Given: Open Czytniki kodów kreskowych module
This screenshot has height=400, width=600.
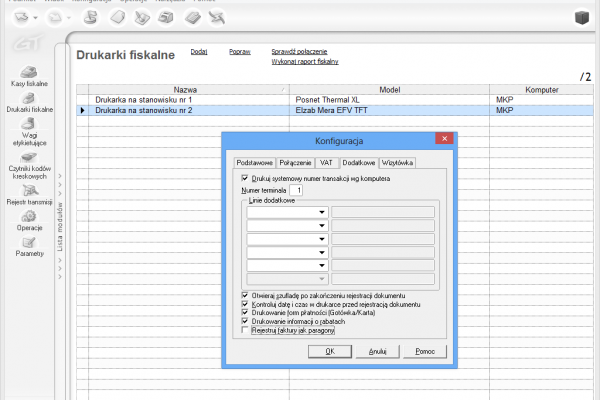Looking at the screenshot, I should pyautogui.click(x=30, y=158).
